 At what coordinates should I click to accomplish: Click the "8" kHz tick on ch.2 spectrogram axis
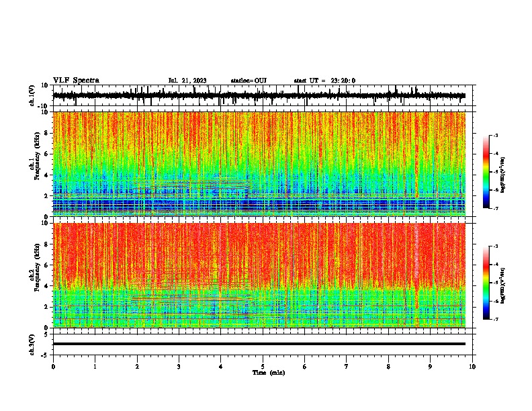click(47, 244)
